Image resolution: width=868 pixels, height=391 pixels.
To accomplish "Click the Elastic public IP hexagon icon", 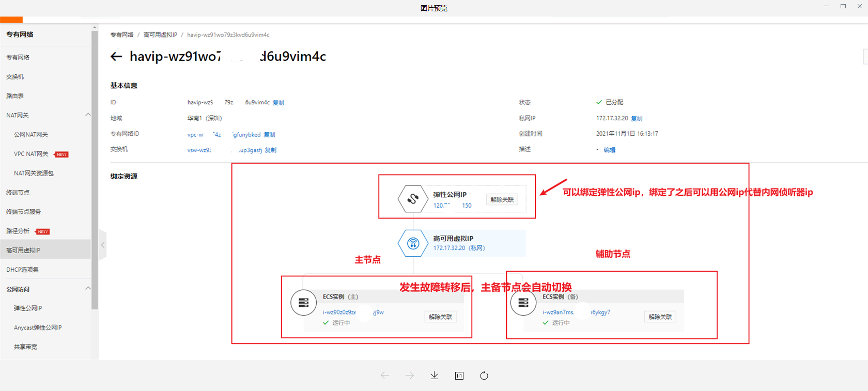I will (413, 199).
